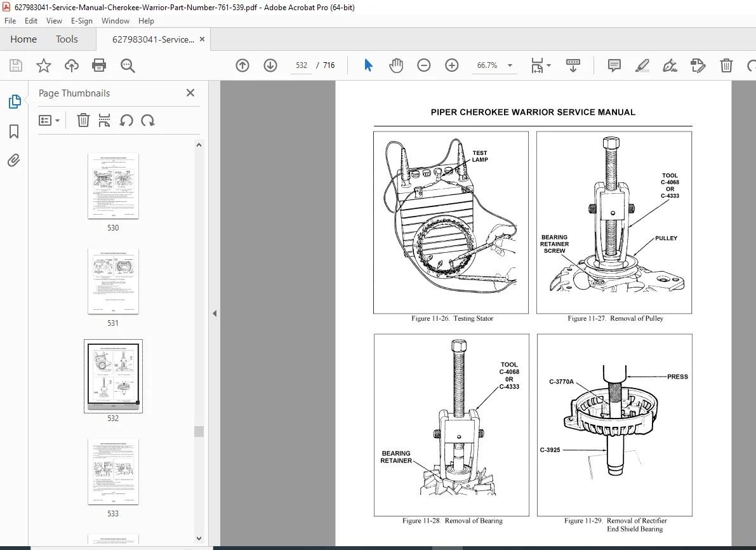This screenshot has height=550, width=756.
Task: Select page 533 thumbnail
Action: tap(113, 472)
